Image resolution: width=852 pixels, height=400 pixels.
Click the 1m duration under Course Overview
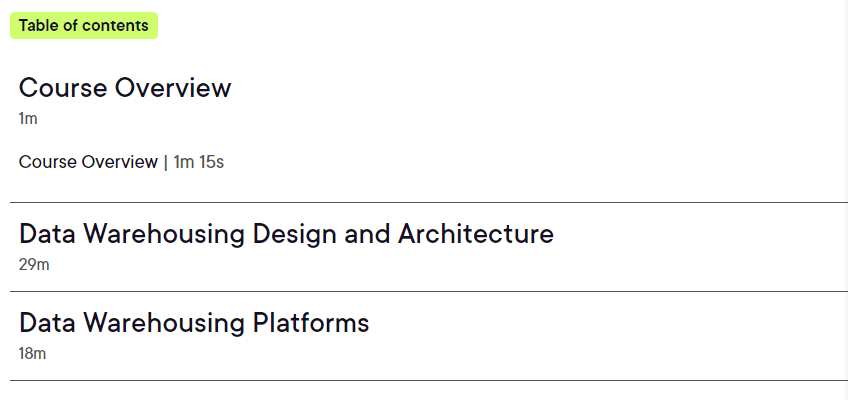pos(28,118)
